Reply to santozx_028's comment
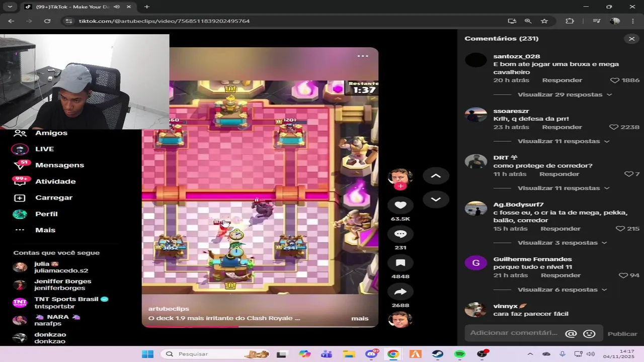Viewport: 644px width, 362px height. click(x=562, y=80)
